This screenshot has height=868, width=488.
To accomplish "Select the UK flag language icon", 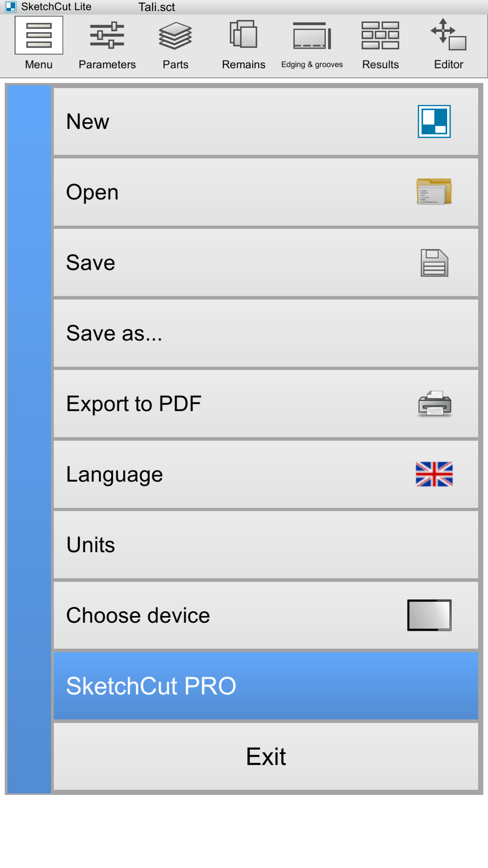I will tap(434, 474).
